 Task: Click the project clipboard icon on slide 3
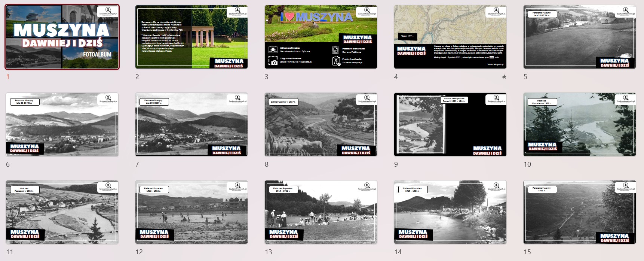[335, 61]
